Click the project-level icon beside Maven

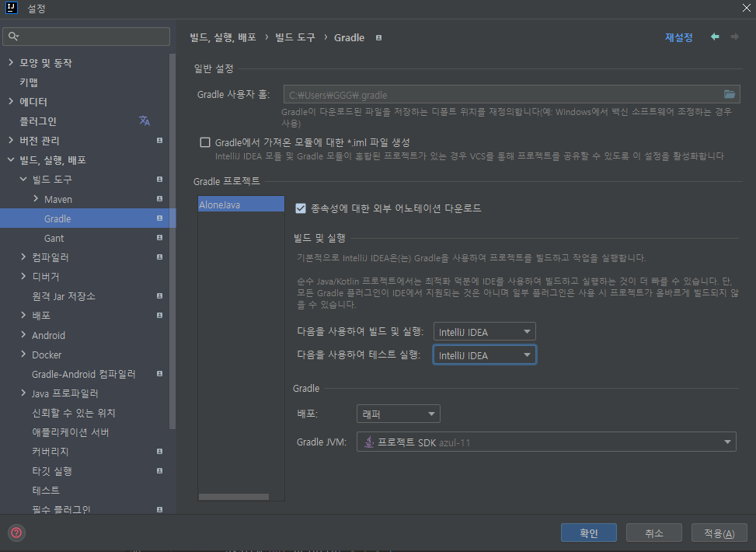click(x=159, y=199)
